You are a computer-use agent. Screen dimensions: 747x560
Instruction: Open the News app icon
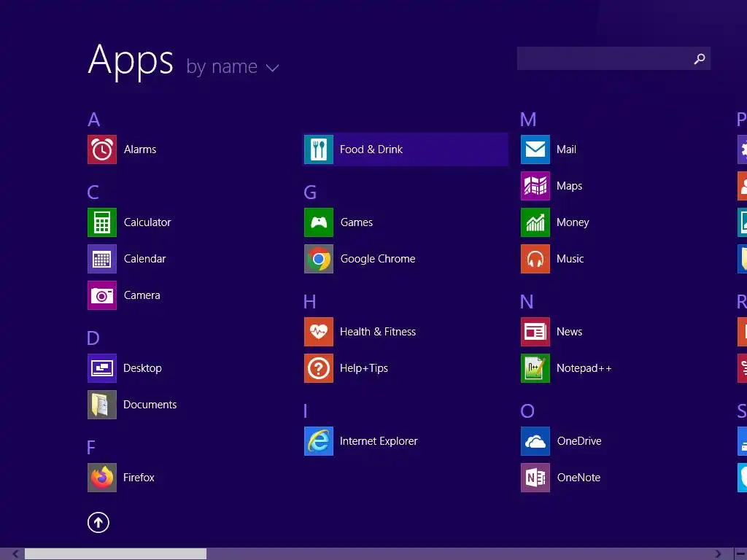click(x=535, y=332)
